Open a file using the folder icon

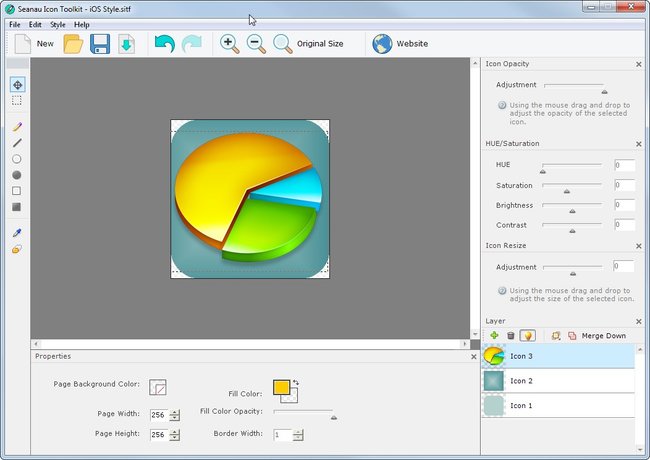tap(73, 44)
